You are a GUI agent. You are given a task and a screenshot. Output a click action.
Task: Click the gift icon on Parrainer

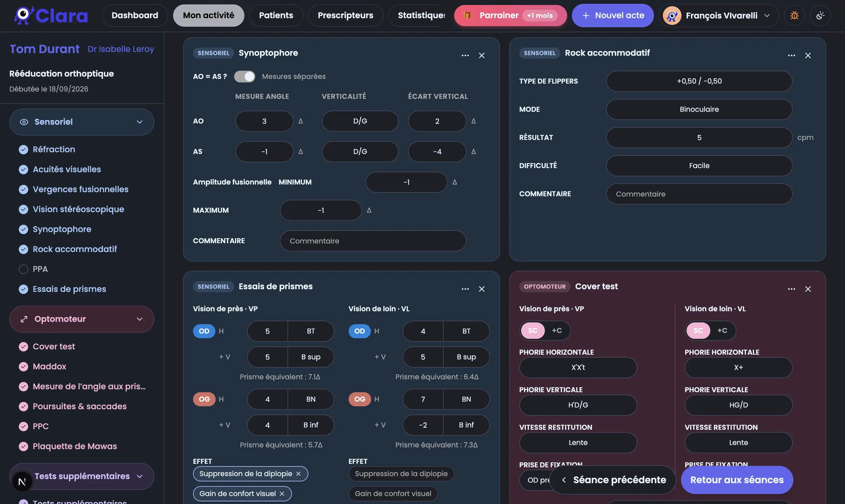point(468,15)
